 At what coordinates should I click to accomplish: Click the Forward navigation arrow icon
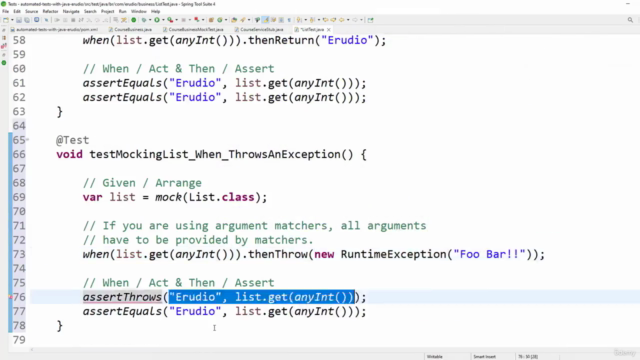pos(355,20)
